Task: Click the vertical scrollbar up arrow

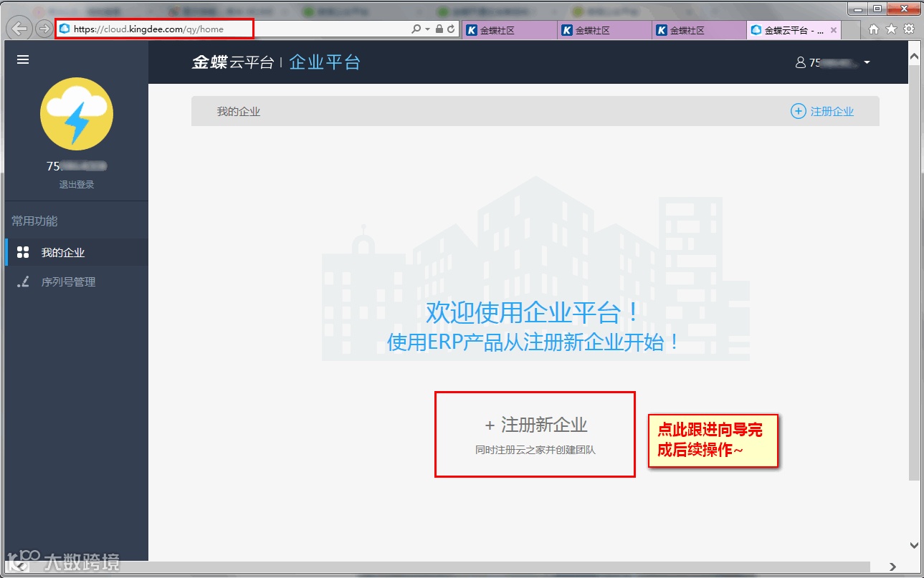Action: click(x=914, y=56)
